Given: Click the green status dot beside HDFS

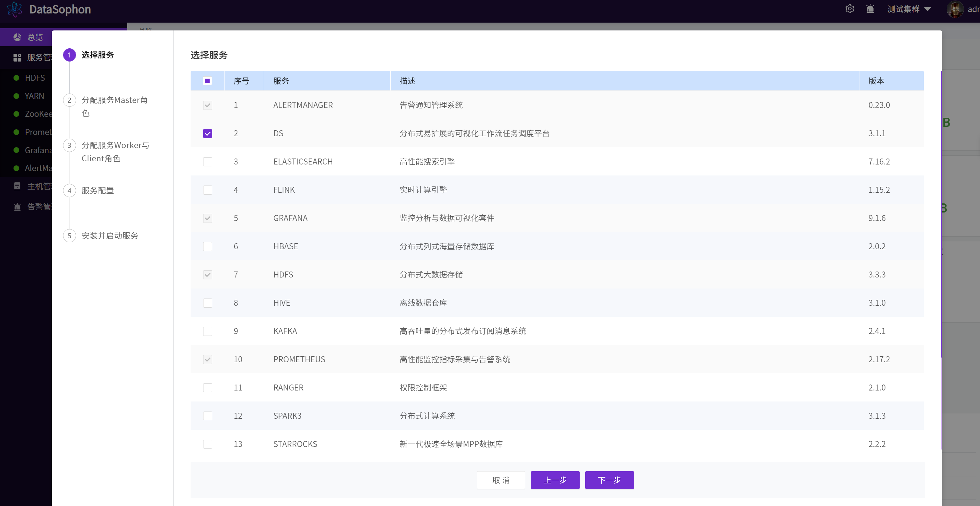Looking at the screenshot, I should 16,78.
